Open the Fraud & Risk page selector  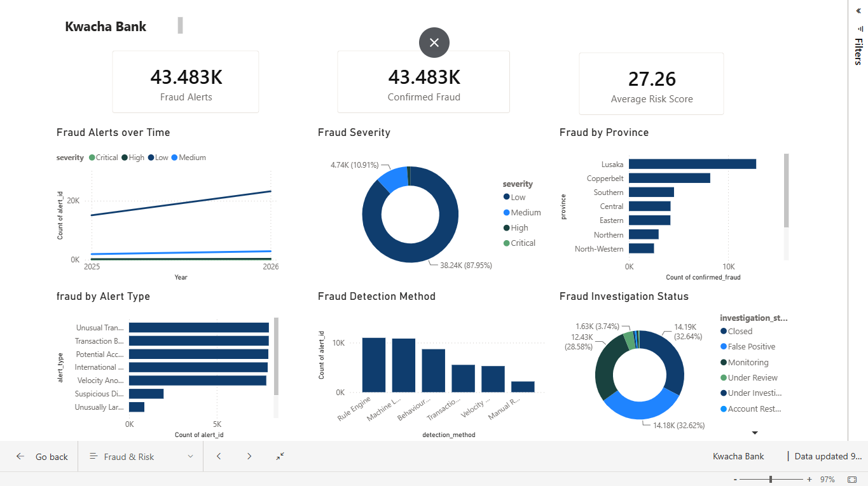pyautogui.click(x=141, y=456)
